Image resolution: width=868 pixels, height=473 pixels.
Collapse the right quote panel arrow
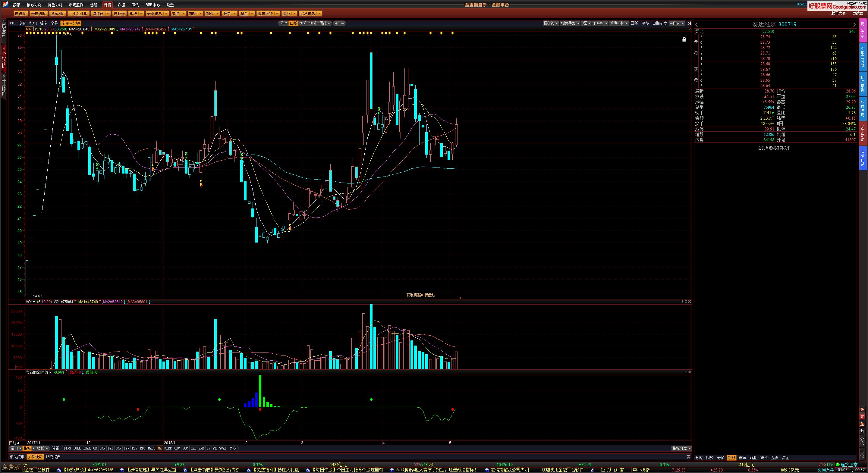coord(689,23)
